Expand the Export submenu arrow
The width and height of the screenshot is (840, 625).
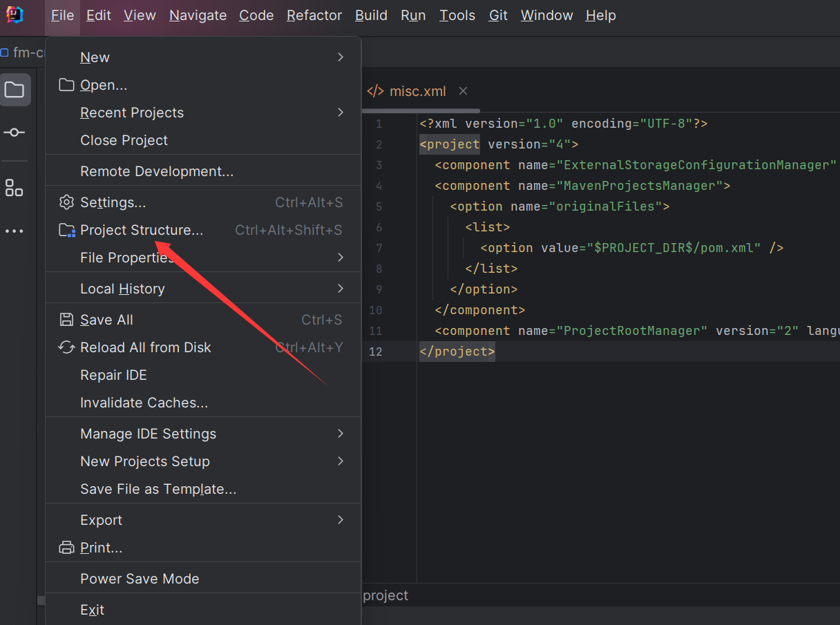pos(341,519)
